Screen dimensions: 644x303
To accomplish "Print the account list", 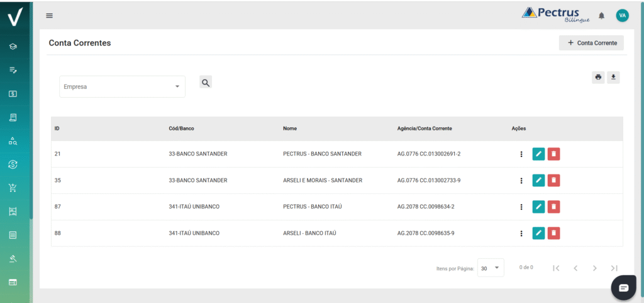I will pyautogui.click(x=598, y=77).
